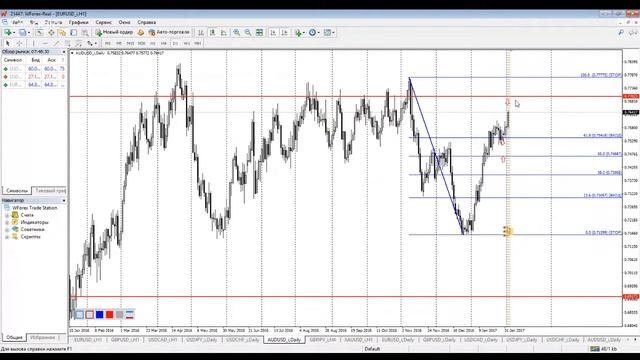The height and width of the screenshot is (360, 640).
Task: Click Новый ордер button
Action: pyautogui.click(x=114, y=32)
